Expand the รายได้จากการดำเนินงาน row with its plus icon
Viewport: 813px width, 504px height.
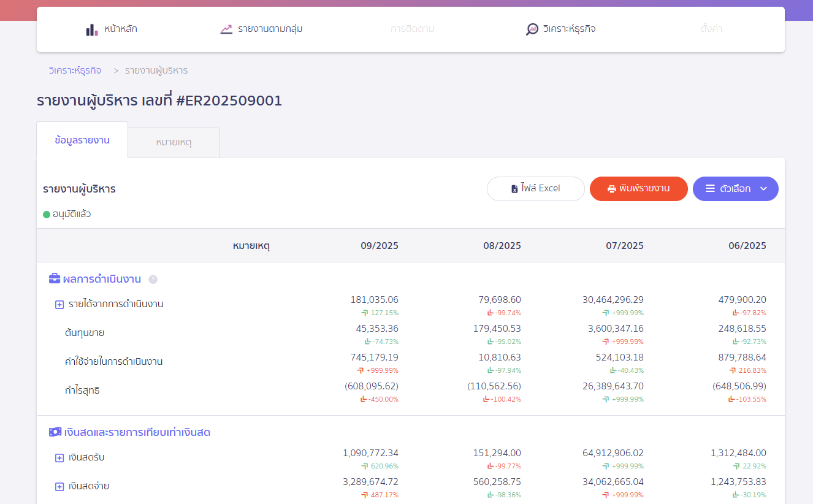pos(58,304)
